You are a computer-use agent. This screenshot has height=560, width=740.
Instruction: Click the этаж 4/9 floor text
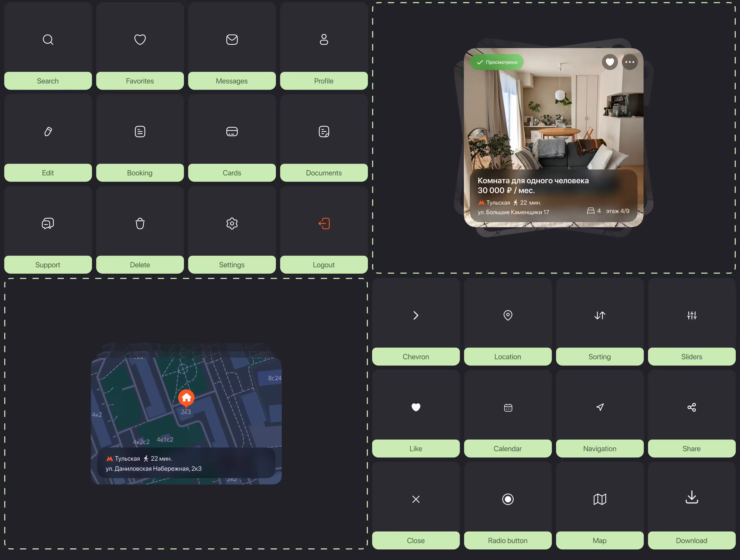click(x=618, y=211)
